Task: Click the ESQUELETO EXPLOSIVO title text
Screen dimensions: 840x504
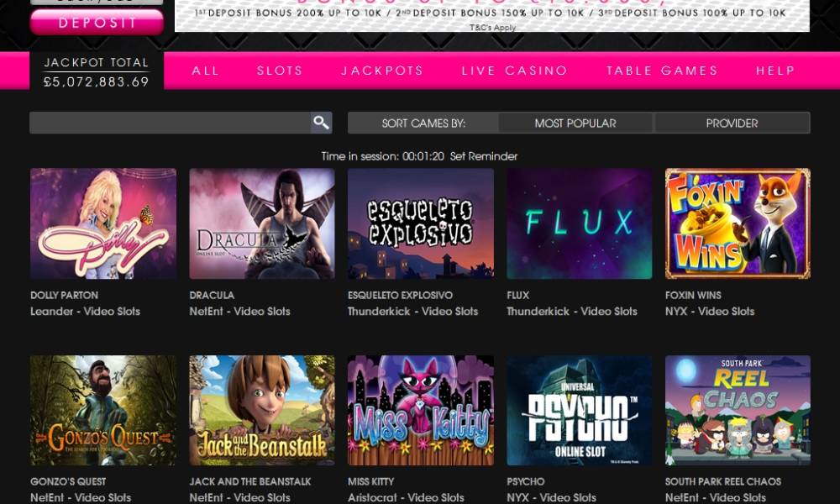Action: (400, 295)
